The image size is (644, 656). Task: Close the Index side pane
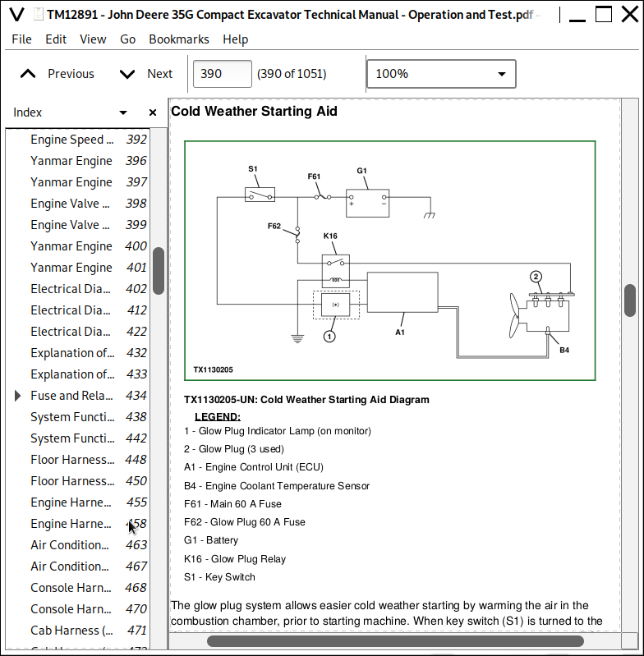click(x=153, y=112)
